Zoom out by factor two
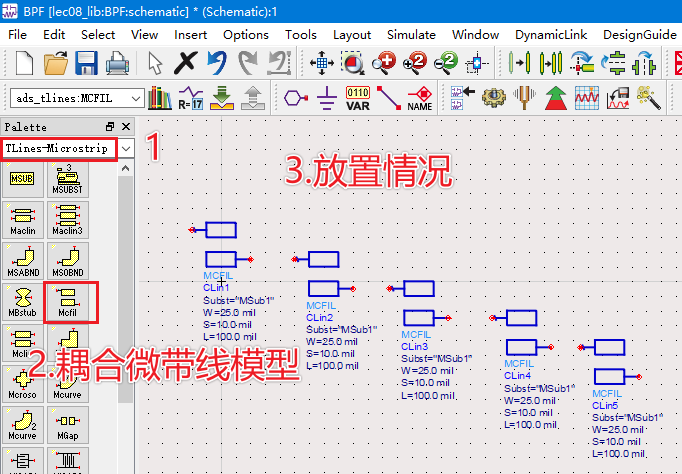682x474 pixels. [x=446, y=63]
